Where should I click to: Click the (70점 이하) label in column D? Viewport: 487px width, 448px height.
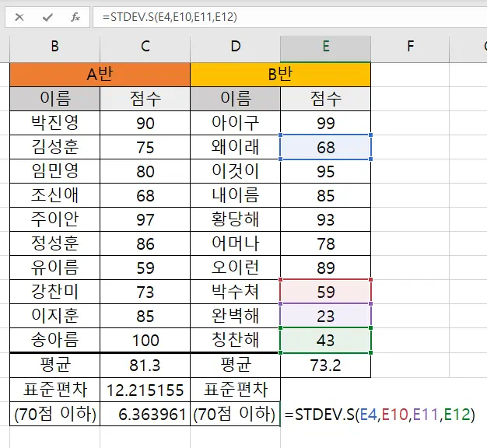[x=235, y=414]
